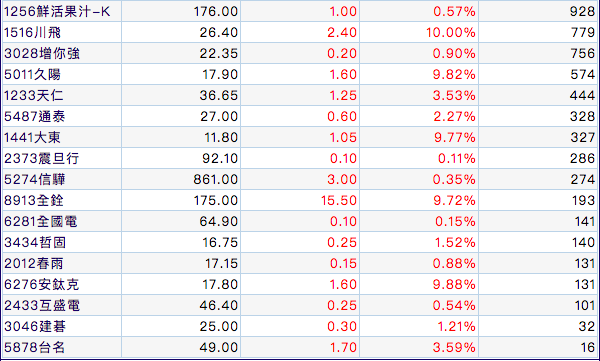Click volume 16 for 台名
Screen dimensions: 600x361
(588, 348)
